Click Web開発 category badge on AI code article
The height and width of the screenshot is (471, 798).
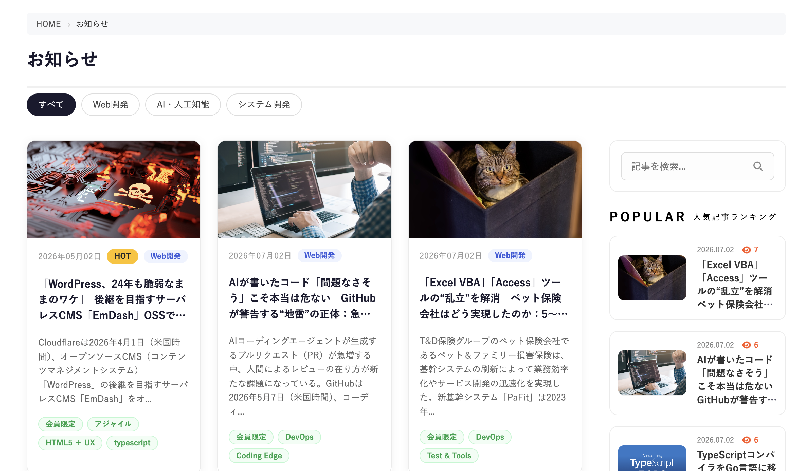pos(319,256)
